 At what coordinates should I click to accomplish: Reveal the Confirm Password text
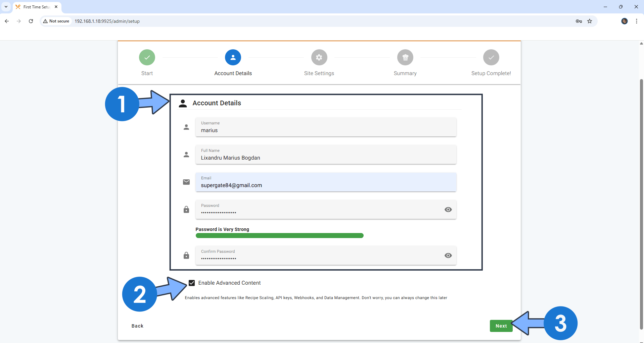[x=448, y=255]
